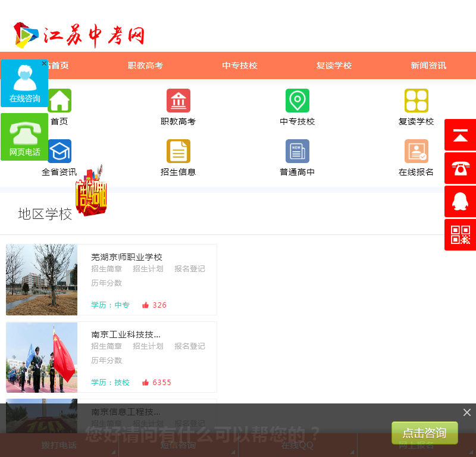The image size is (476, 457).
Task: Open 历年分数 for 南京工业科技技...
Action: click(x=107, y=361)
